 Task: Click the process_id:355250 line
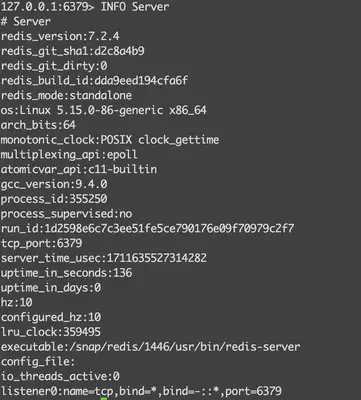tap(54, 199)
